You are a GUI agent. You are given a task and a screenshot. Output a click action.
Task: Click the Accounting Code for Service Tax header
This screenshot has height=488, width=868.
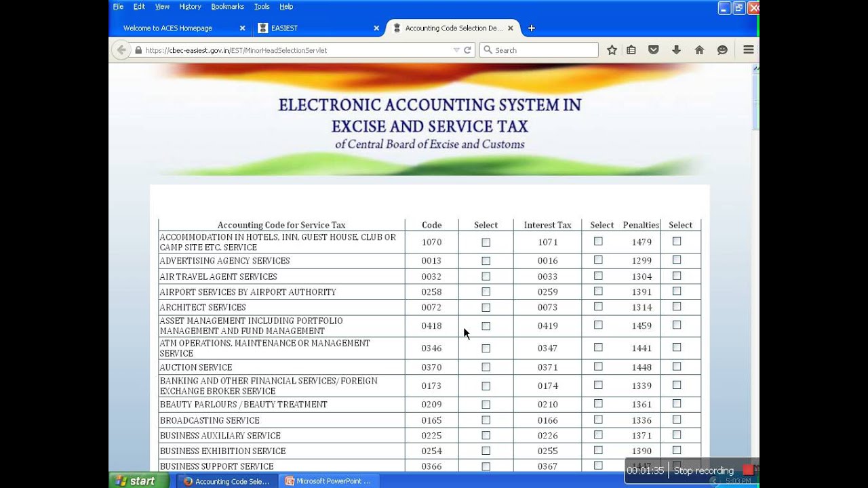[281, 225]
